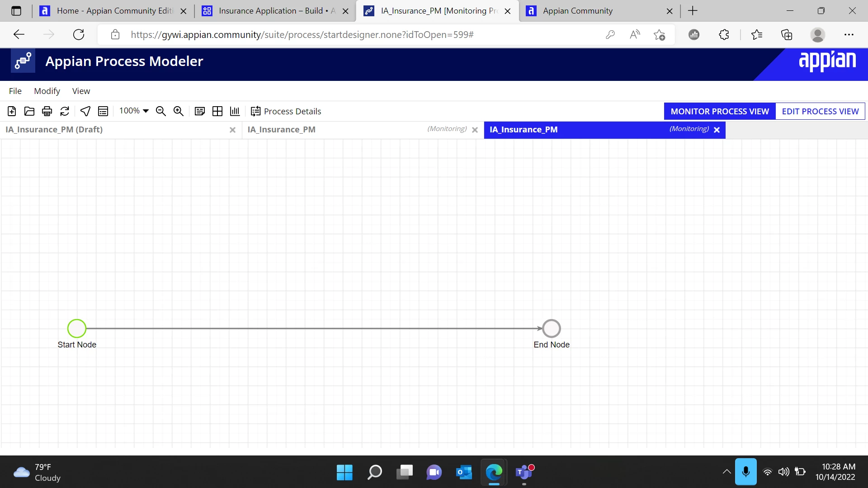
Task: Close the middle IA_Insurance_PM Monitoring tab
Action: pyautogui.click(x=475, y=130)
